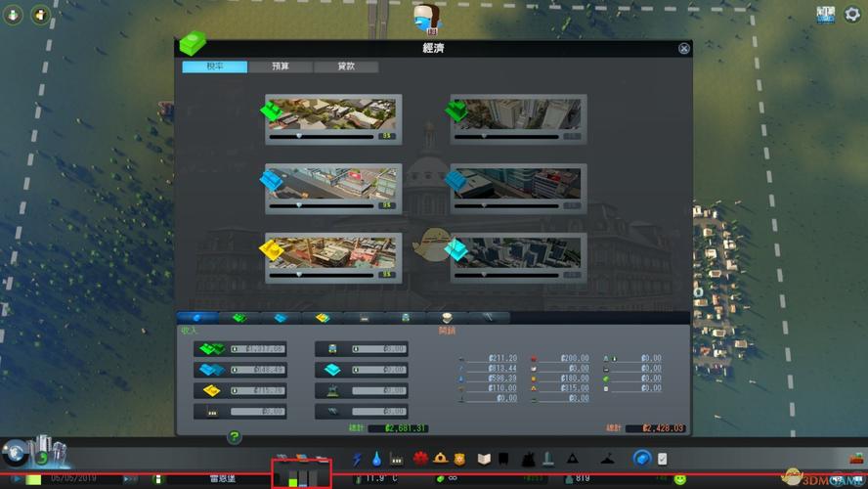
Task: Open the green question mark help
Action: tap(235, 437)
